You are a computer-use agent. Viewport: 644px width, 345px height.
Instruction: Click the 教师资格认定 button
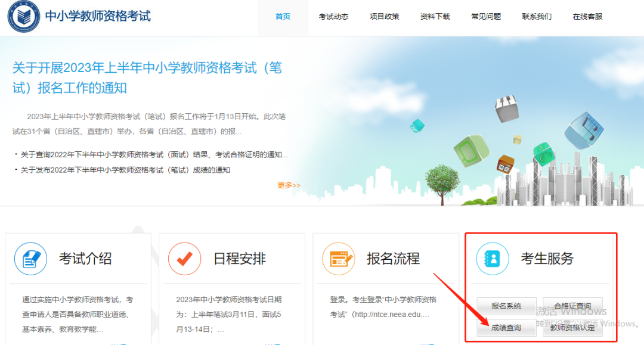click(x=573, y=328)
